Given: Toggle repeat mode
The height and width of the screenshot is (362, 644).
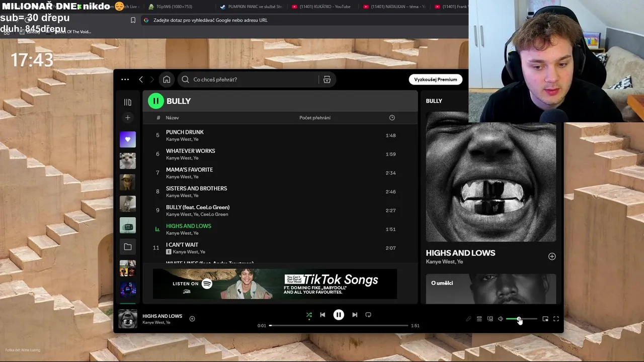Looking at the screenshot, I should point(368,315).
